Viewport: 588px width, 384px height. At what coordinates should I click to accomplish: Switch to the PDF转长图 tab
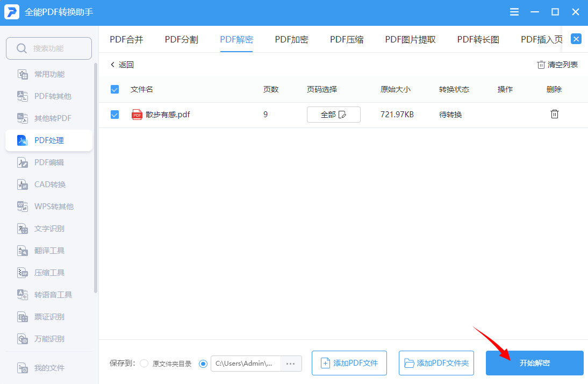click(x=478, y=39)
